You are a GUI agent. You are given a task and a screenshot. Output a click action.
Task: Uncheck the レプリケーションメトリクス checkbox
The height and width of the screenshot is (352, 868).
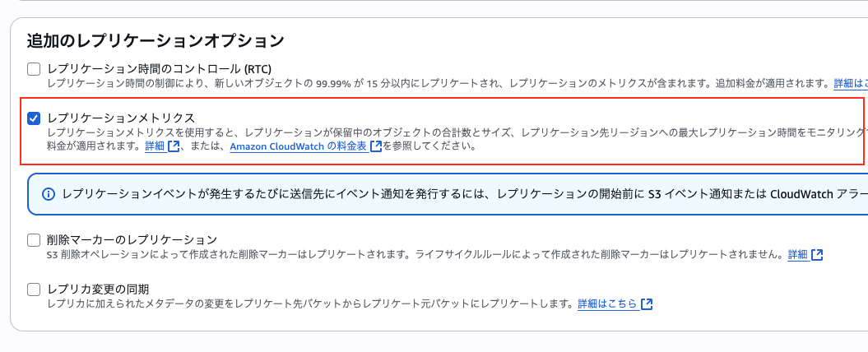[34, 118]
